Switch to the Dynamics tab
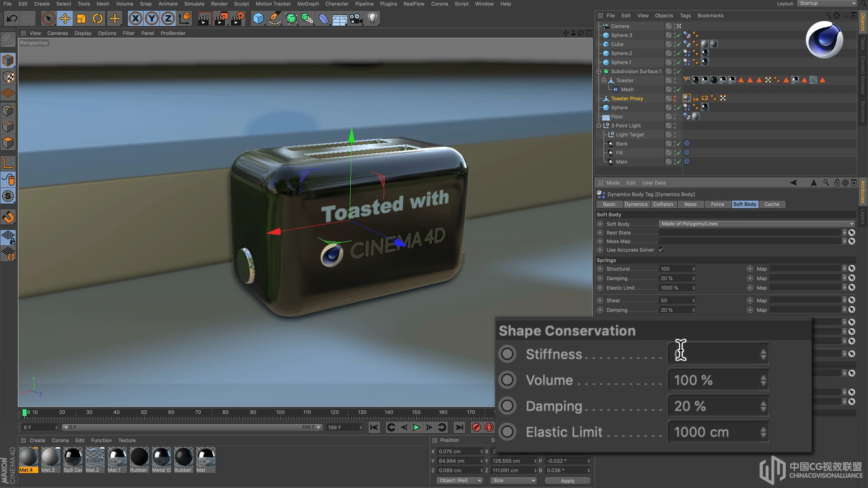The height and width of the screenshot is (488, 868). 636,204
